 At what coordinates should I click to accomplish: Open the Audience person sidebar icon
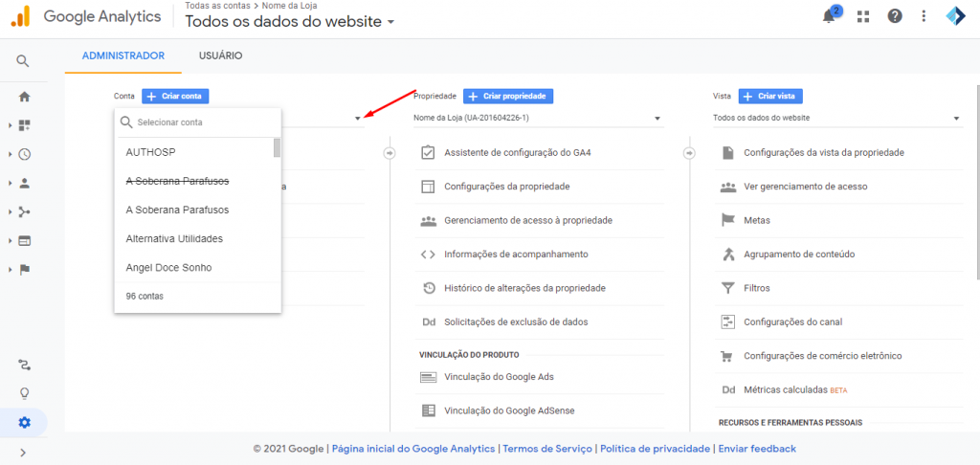(24, 183)
